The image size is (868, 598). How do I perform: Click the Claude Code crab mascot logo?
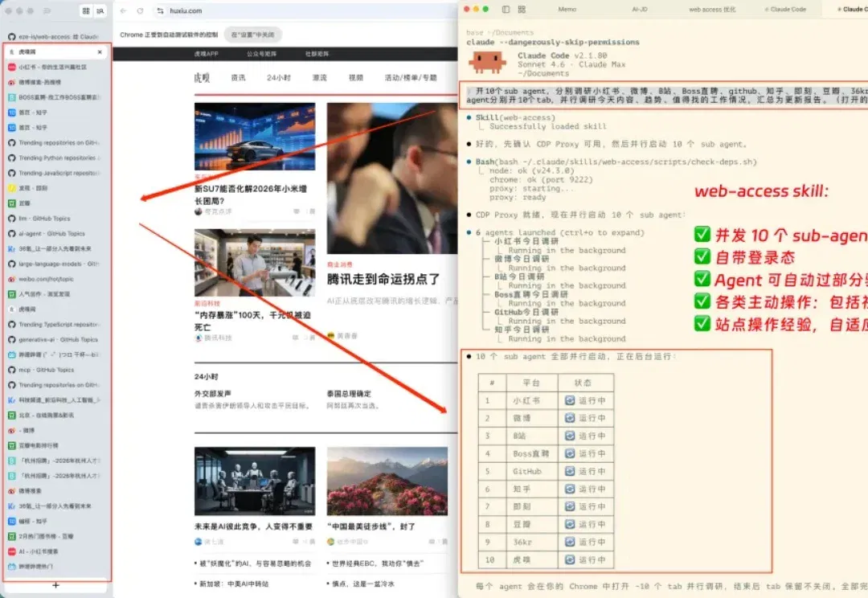pyautogui.click(x=487, y=62)
